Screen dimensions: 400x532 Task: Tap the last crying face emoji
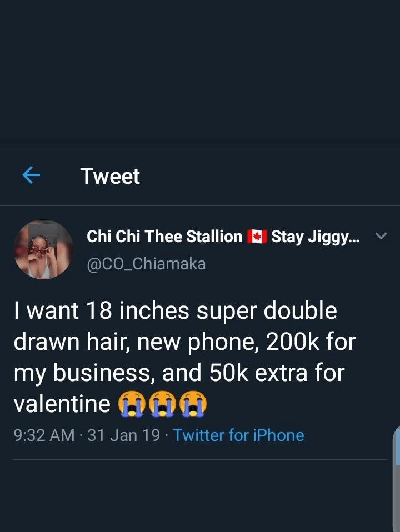pyautogui.click(x=193, y=404)
